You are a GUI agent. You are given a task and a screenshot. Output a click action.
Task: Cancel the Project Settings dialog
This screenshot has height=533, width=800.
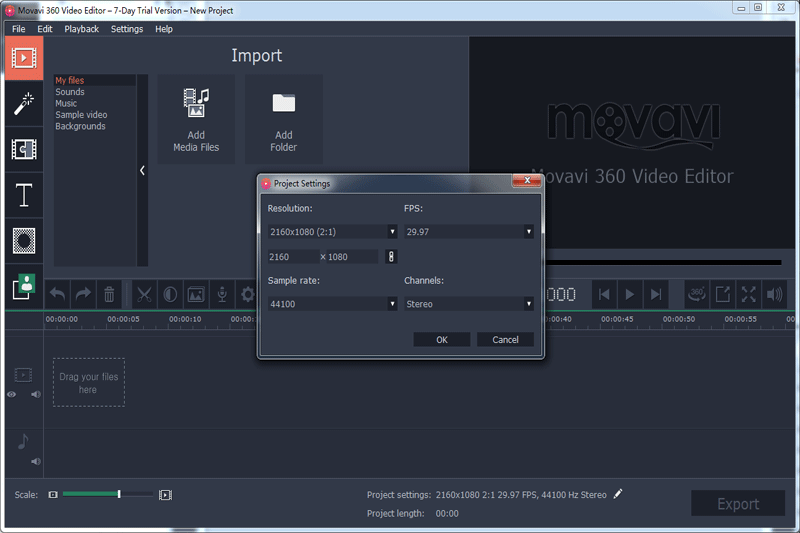click(505, 340)
